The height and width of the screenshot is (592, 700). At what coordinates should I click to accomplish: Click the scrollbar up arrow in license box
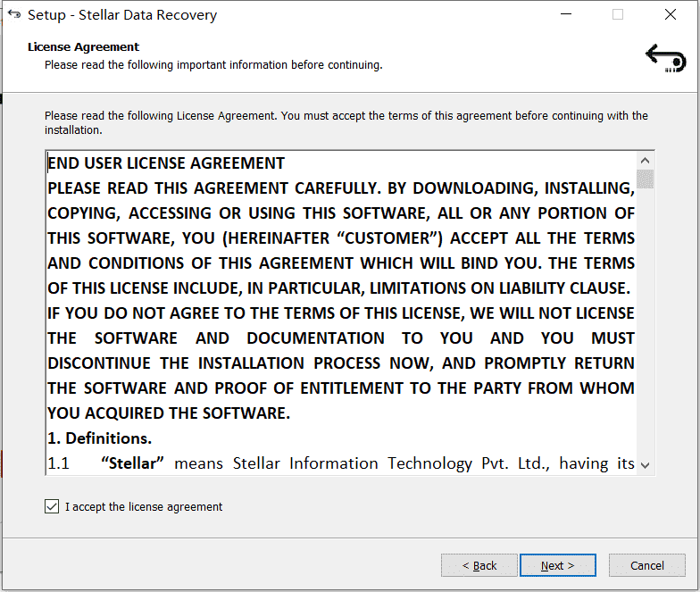click(x=645, y=161)
